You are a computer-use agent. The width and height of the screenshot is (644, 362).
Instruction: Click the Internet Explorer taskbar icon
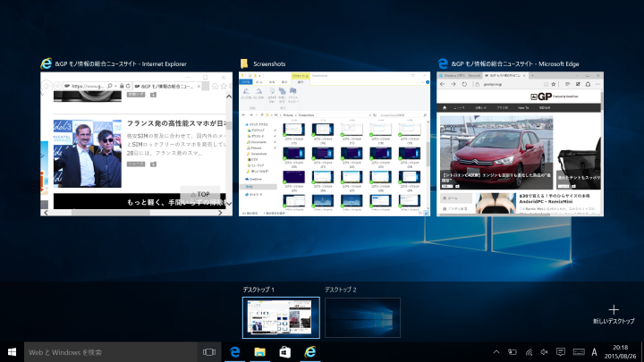311,352
